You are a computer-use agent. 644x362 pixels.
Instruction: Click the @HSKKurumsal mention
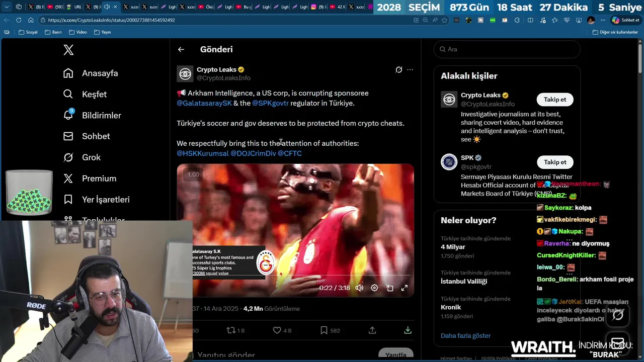[x=202, y=153]
